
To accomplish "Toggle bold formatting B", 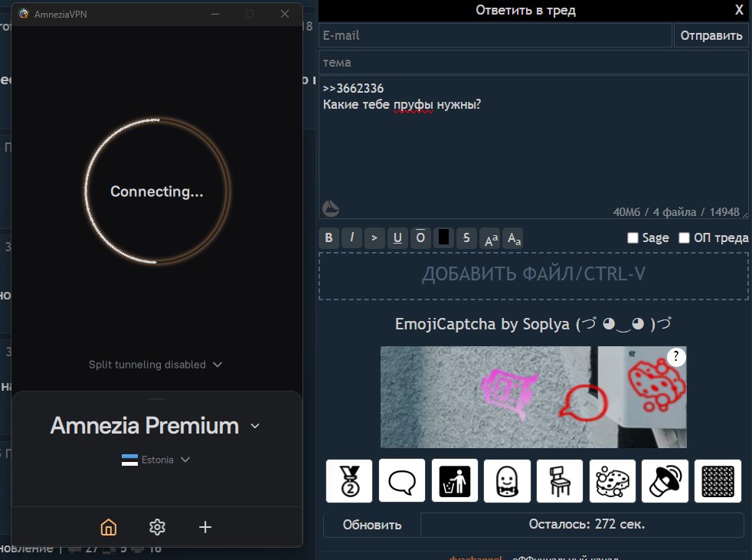I will tap(329, 237).
